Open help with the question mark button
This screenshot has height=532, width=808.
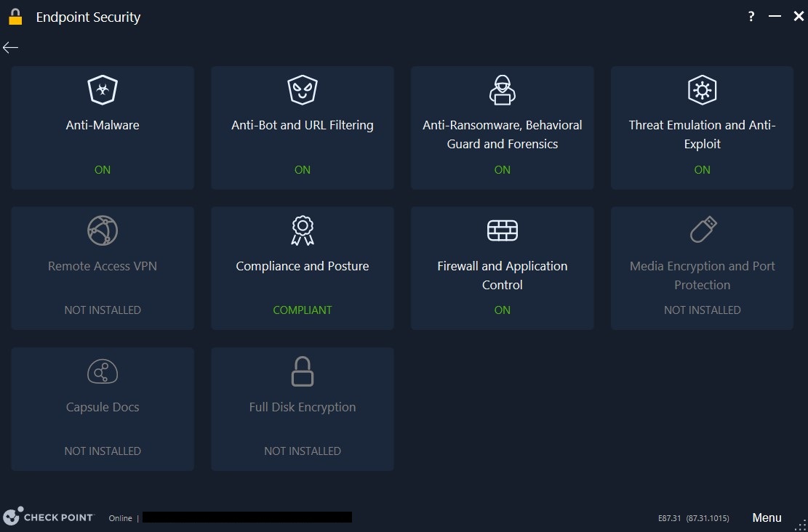point(751,17)
